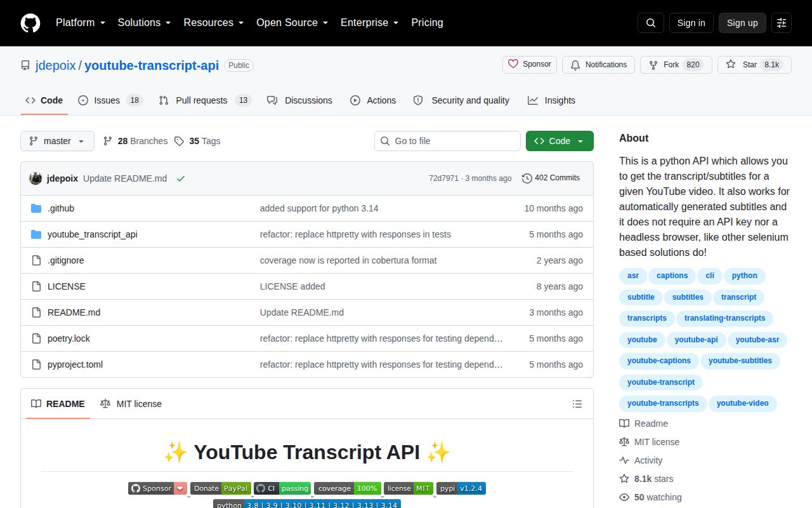Click the commit status checkmark icon
This screenshot has width=812, height=508.
coord(181,178)
